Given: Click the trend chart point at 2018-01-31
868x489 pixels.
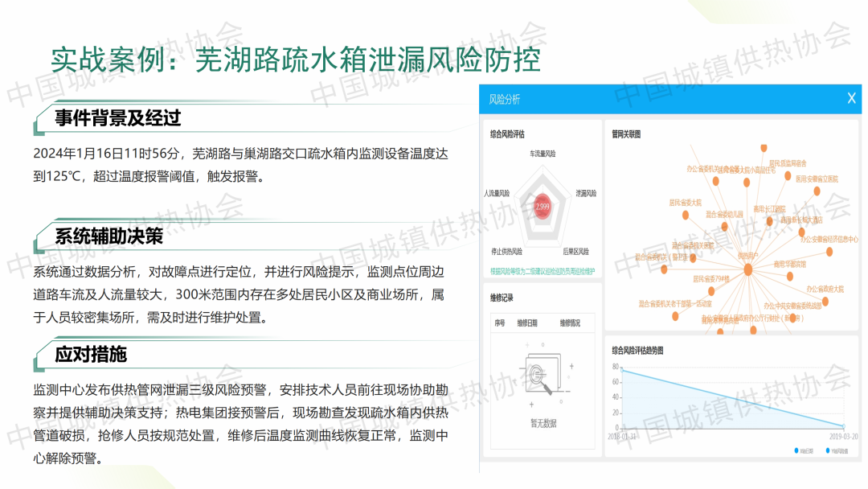Looking at the screenshot, I should [622, 369].
